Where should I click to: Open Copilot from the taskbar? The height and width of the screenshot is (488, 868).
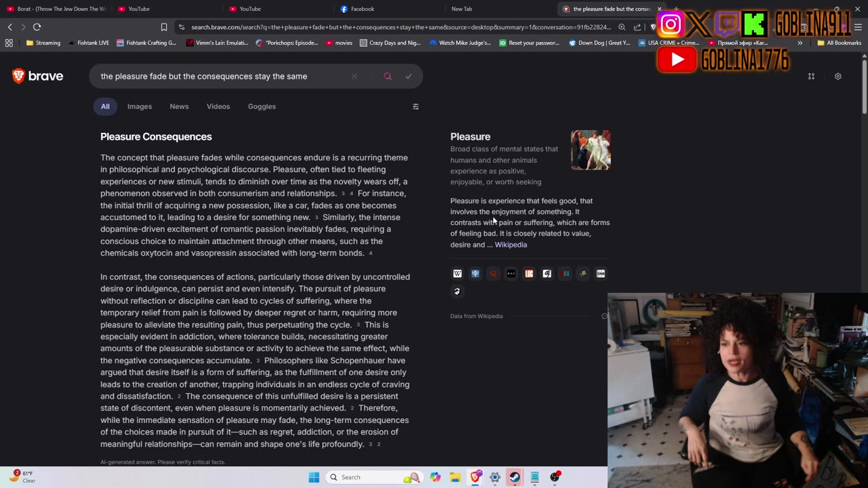435,477
